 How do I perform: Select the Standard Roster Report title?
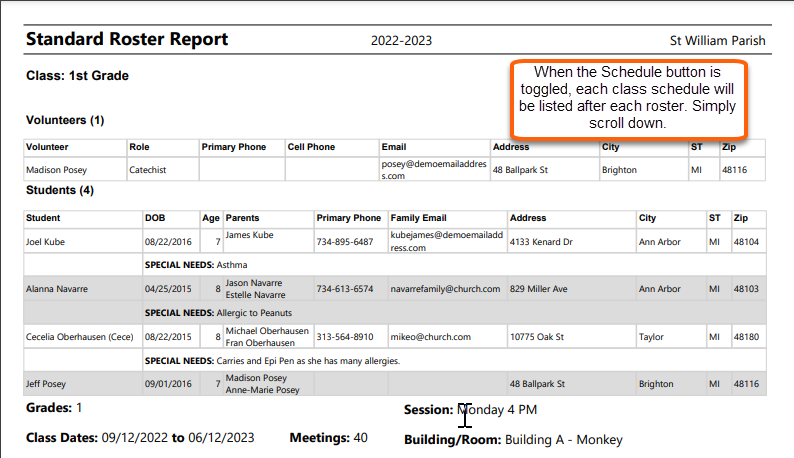(x=127, y=40)
